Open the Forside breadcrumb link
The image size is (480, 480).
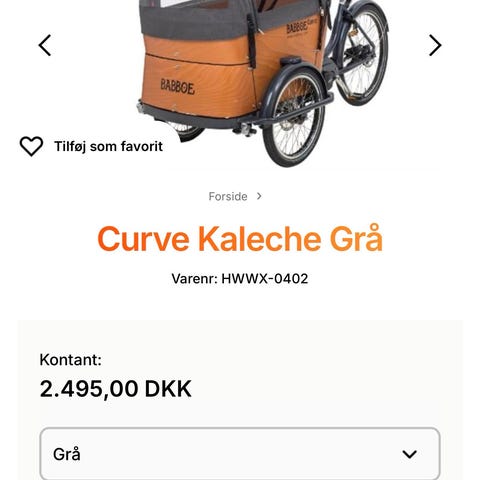[x=228, y=196]
